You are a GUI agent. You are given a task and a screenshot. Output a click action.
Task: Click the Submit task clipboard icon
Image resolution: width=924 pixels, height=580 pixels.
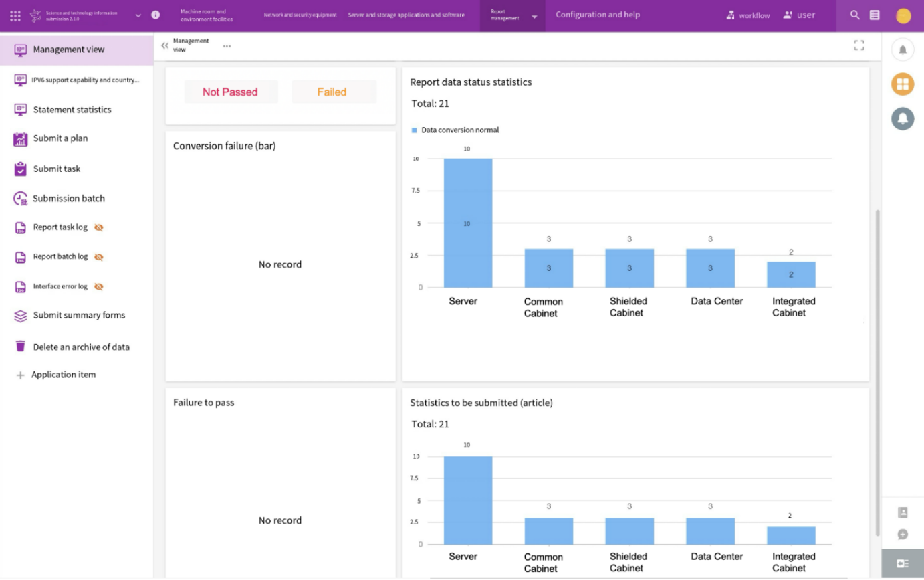pos(20,169)
